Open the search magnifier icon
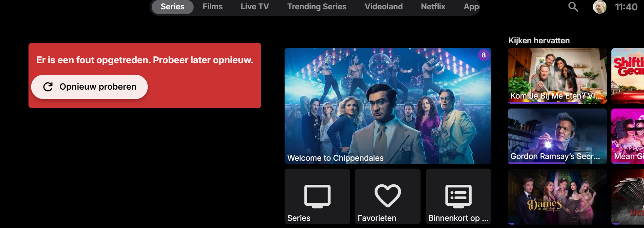Screen dimensions: 644x228 573,7
